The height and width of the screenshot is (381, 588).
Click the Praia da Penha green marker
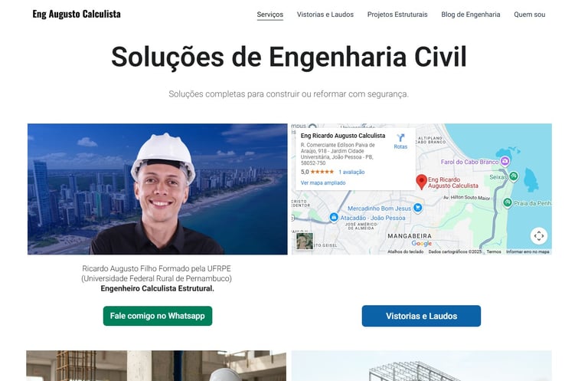point(508,203)
